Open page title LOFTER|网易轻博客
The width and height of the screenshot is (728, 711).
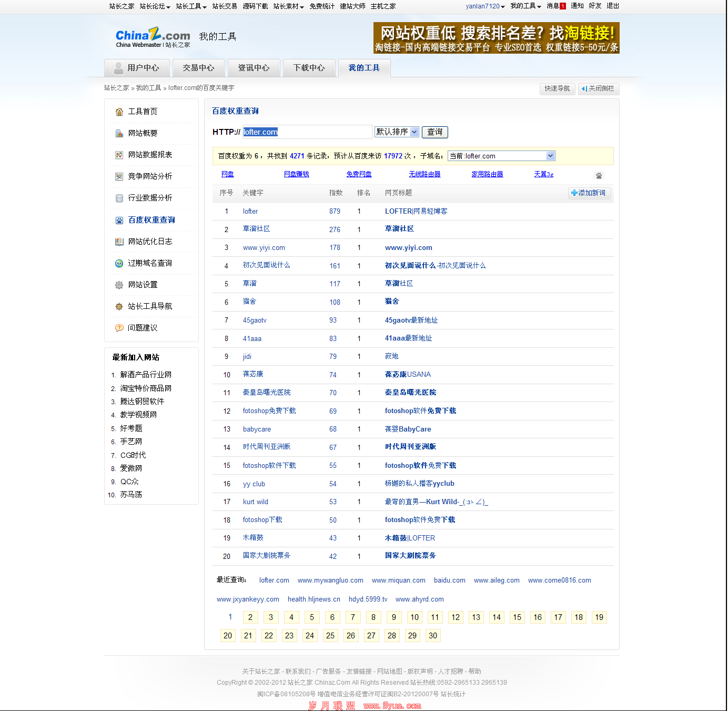(416, 211)
